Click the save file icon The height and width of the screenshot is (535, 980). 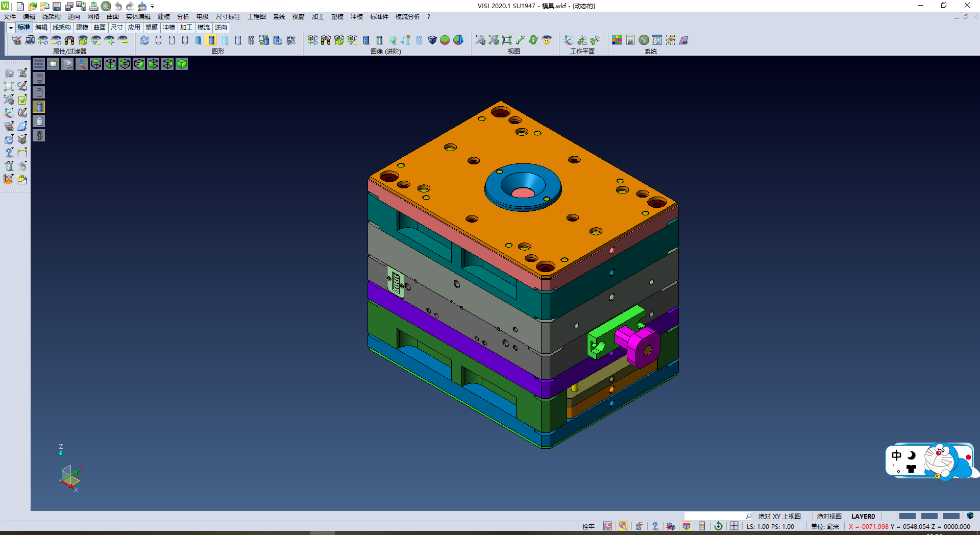57,6
